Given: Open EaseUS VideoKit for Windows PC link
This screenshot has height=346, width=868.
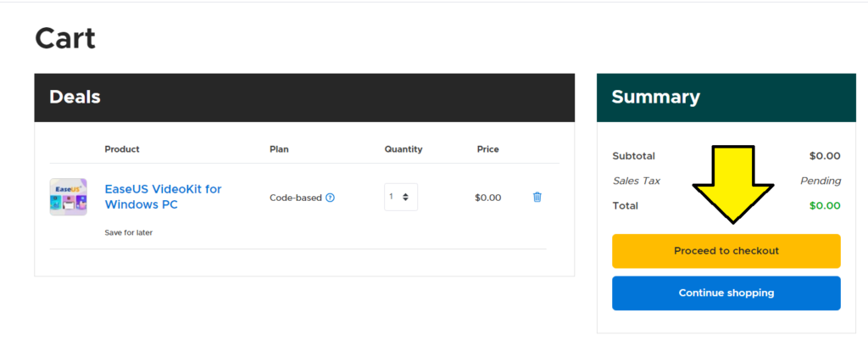Looking at the screenshot, I should coord(164,197).
